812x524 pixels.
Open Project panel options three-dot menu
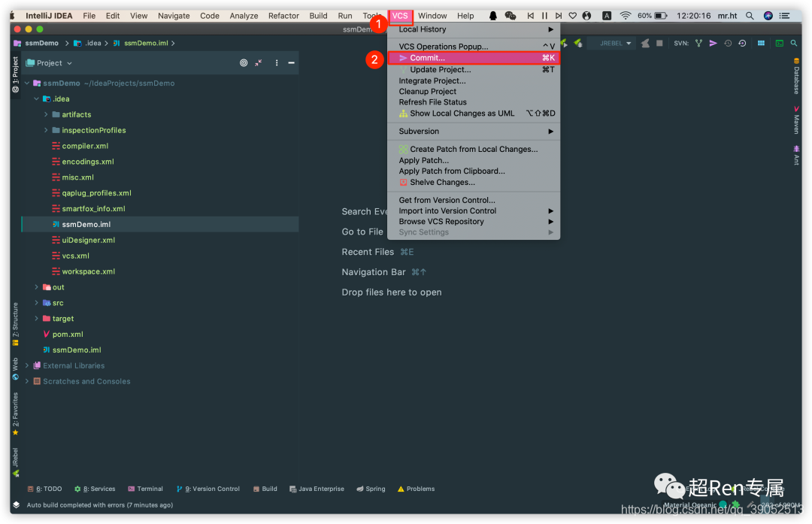coord(277,62)
